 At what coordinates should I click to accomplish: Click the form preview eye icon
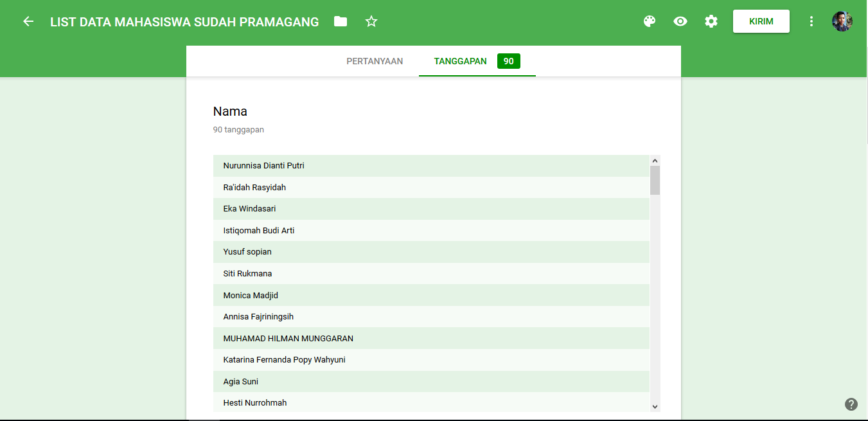[x=680, y=21]
